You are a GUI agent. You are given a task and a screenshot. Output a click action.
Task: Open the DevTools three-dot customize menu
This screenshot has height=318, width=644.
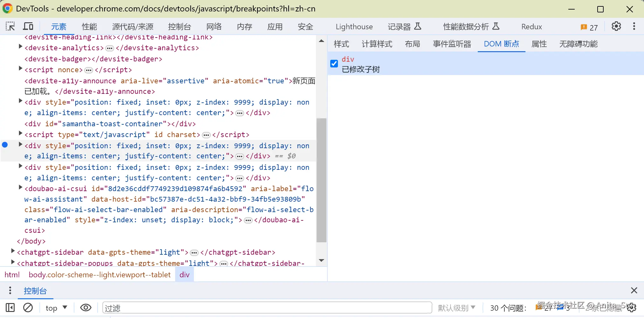click(634, 26)
